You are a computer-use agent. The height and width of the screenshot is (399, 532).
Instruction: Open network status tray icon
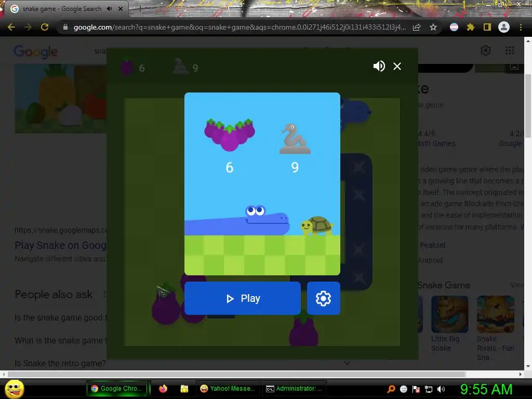tap(429, 389)
